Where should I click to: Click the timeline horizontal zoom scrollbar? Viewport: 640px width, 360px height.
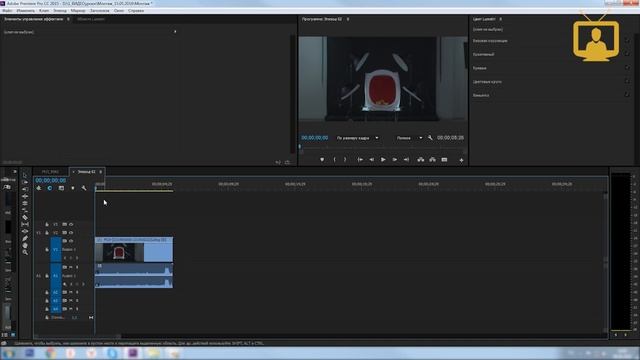click(78, 337)
